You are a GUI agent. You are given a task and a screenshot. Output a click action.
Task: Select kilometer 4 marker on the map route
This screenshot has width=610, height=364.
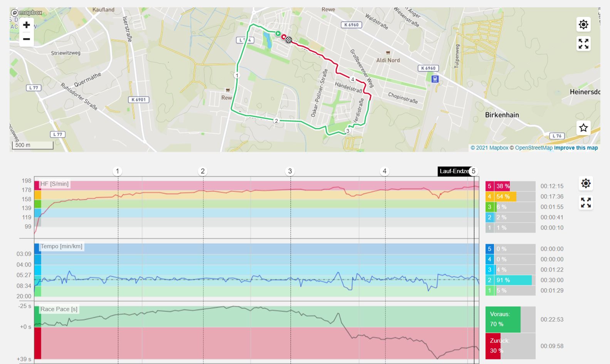click(x=352, y=80)
